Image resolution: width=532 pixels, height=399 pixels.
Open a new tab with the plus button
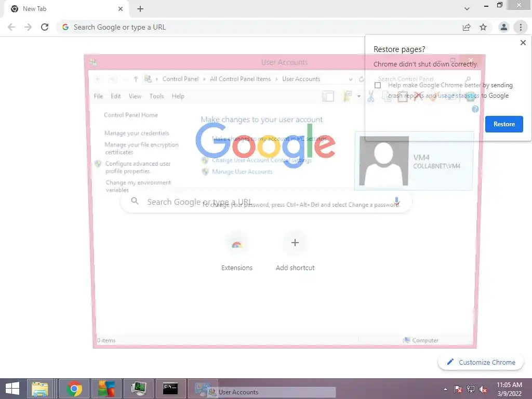point(140,9)
